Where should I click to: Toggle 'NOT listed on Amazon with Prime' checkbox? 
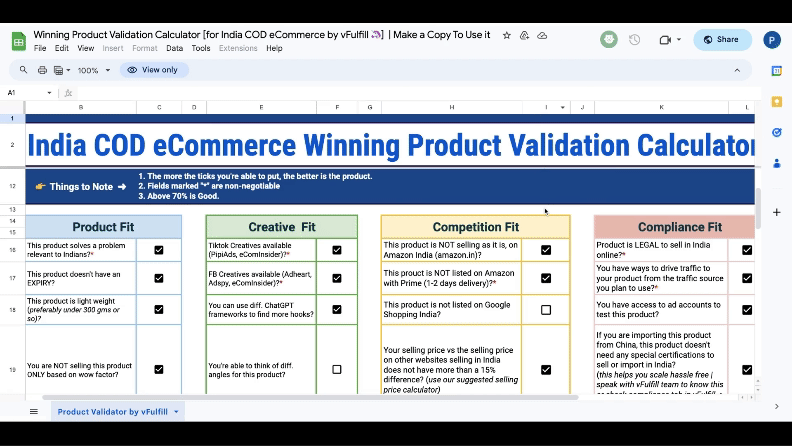tap(546, 278)
